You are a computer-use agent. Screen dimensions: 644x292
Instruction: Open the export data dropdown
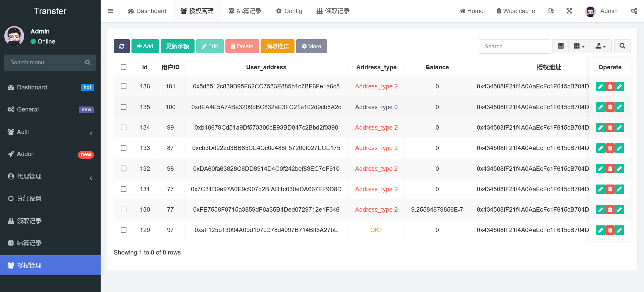[x=600, y=46]
